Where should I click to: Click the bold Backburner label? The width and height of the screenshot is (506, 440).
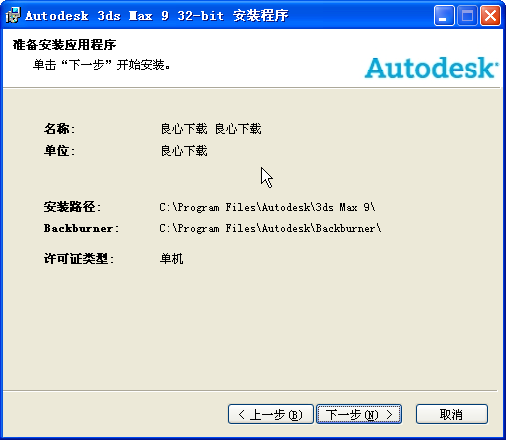(x=81, y=228)
